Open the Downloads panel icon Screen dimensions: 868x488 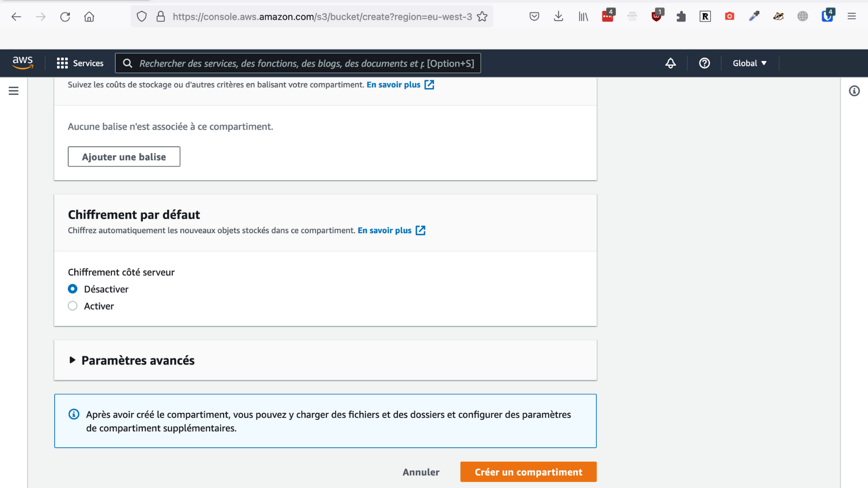coord(558,16)
